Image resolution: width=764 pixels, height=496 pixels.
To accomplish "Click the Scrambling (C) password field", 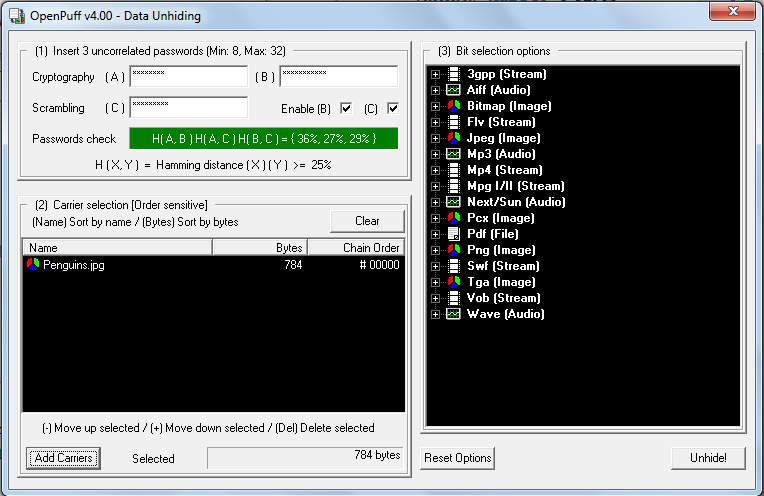I will [189, 108].
